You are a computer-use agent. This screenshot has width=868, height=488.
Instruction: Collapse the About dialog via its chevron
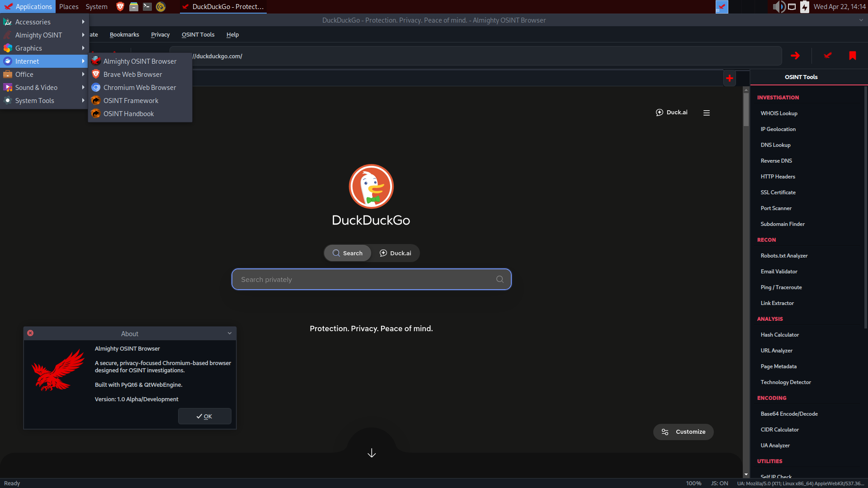[x=229, y=333]
